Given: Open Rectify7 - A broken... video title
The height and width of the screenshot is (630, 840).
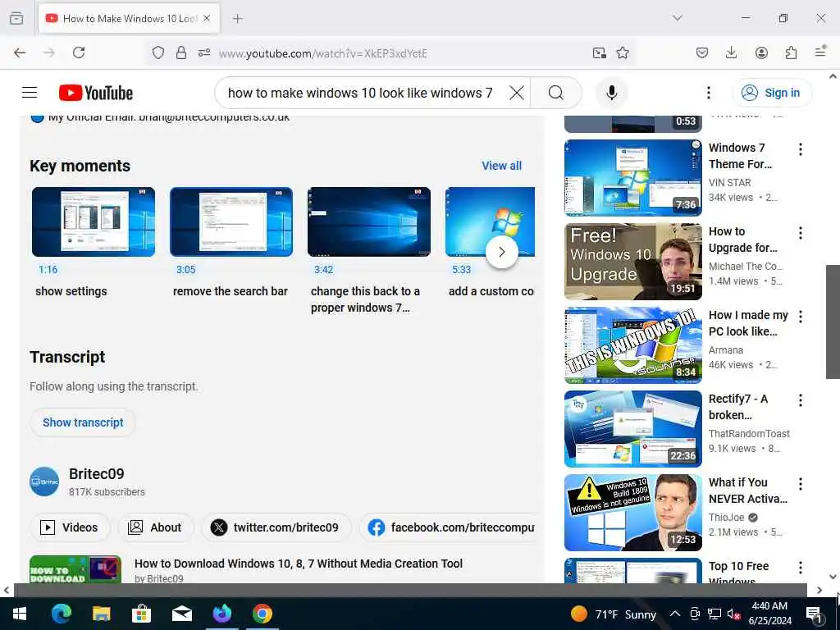Looking at the screenshot, I should (x=737, y=407).
